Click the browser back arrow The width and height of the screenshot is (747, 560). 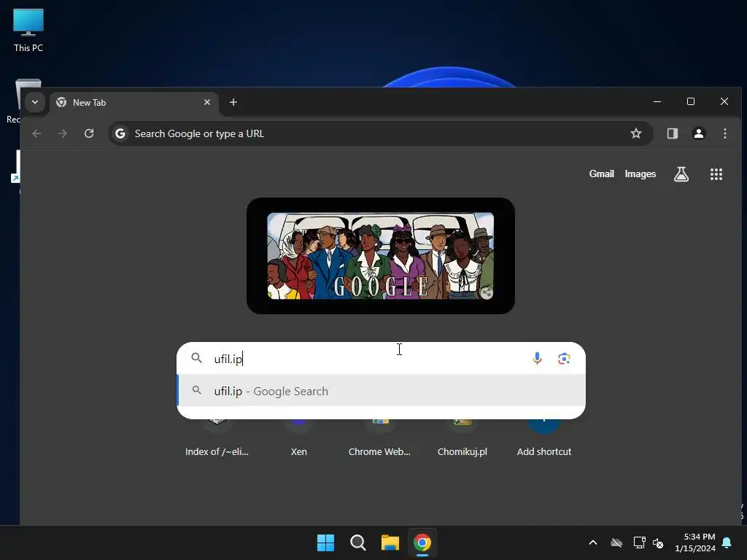[x=36, y=134]
